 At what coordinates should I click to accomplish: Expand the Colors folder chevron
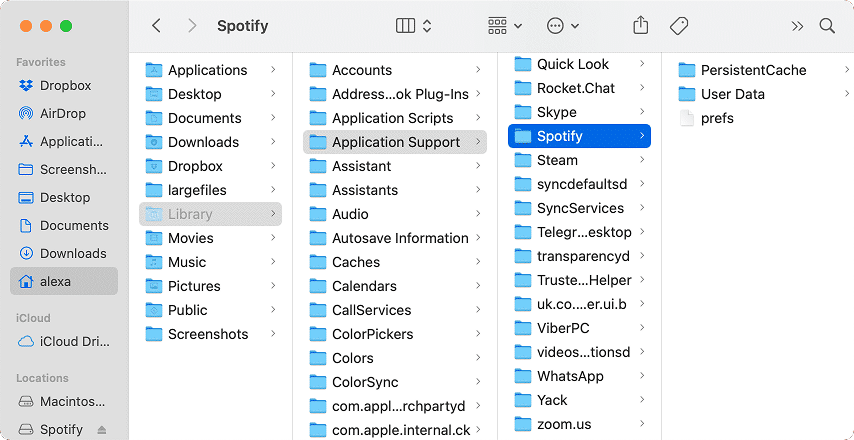click(x=478, y=357)
